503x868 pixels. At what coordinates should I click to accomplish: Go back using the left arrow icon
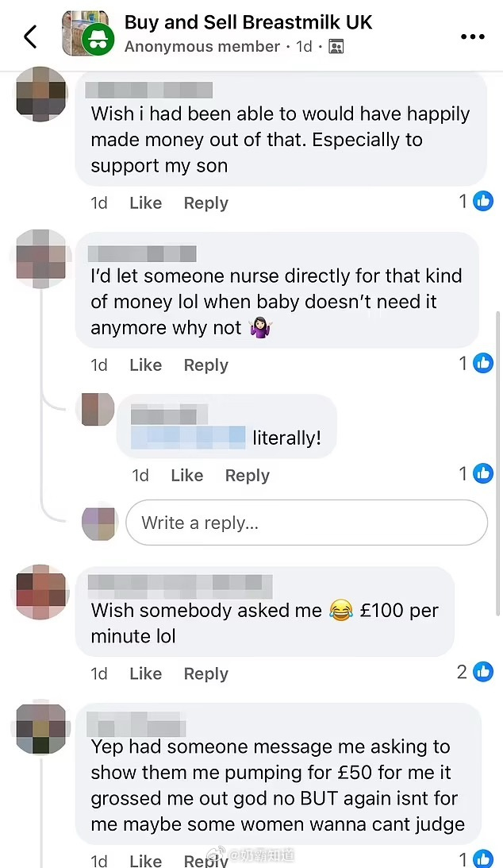pos(30,37)
